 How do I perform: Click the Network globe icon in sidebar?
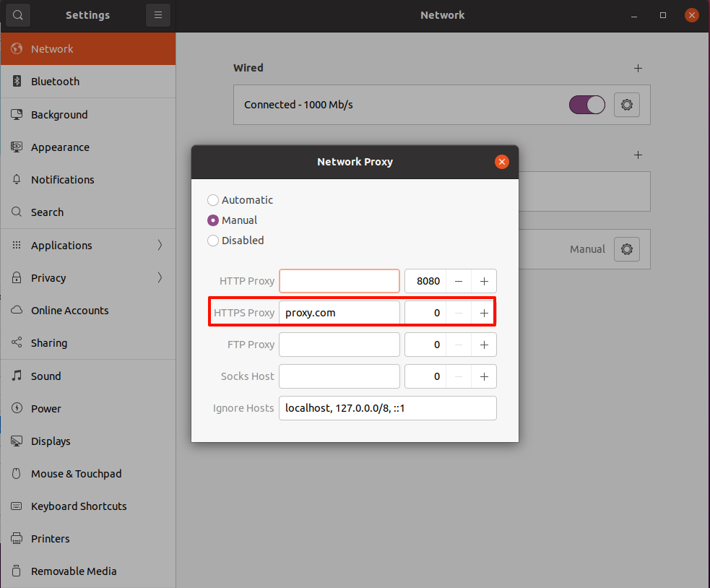[17, 48]
